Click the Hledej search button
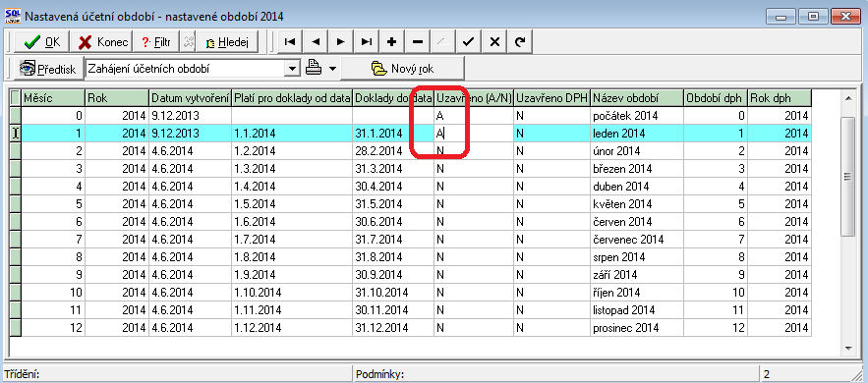This screenshot has height=383, width=868. [x=227, y=42]
